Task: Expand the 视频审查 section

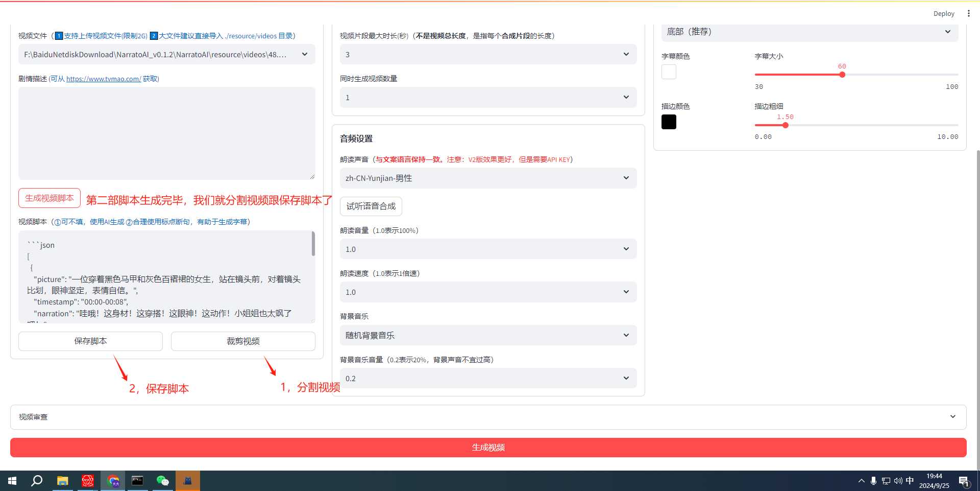Action: pos(488,417)
